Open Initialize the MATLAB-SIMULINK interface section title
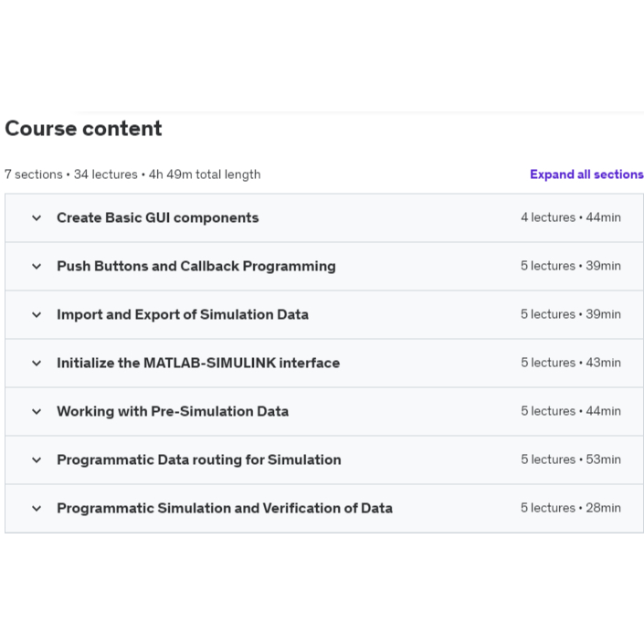 (197, 364)
